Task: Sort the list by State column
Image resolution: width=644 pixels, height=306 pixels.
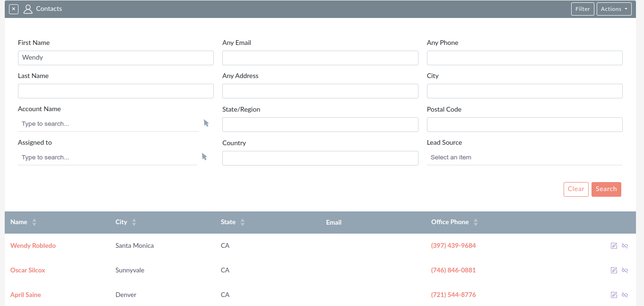Action: pos(243,222)
